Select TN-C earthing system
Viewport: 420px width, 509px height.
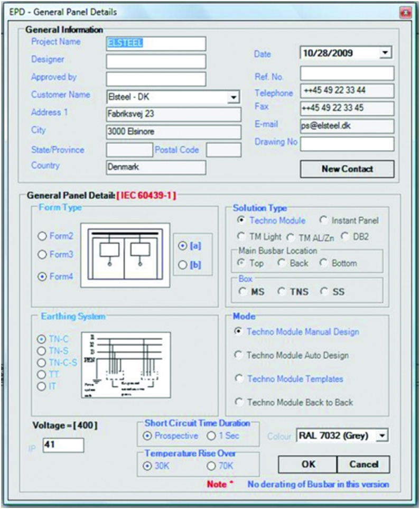click(x=42, y=339)
